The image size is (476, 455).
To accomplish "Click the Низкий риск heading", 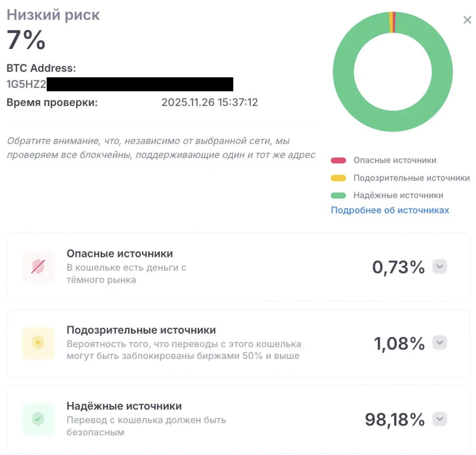I will pos(53,15).
